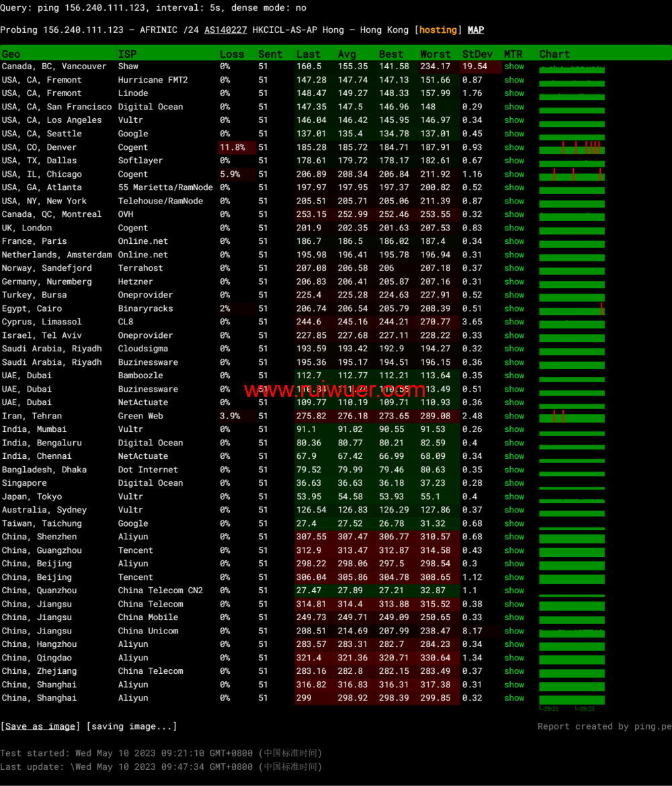Screen dimensions: 672x786
Task: Show MTR for Iran Tehran Green Web
Action: (x=514, y=416)
